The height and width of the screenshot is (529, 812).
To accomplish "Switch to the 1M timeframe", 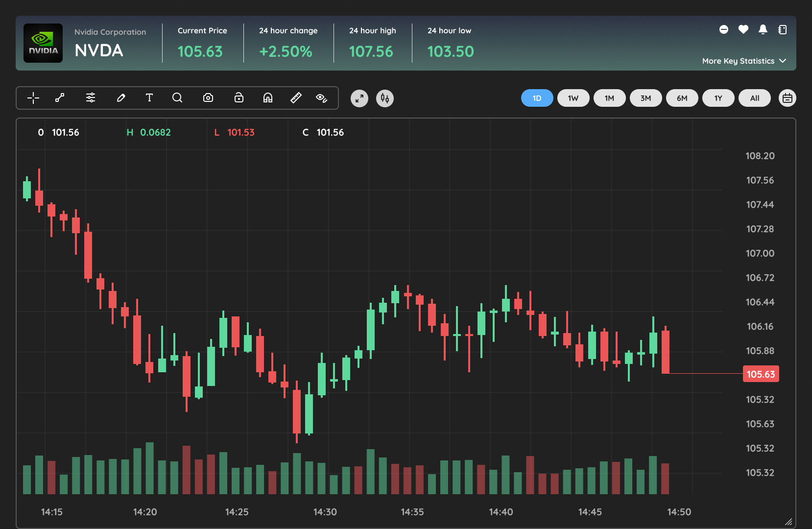I will click(610, 98).
